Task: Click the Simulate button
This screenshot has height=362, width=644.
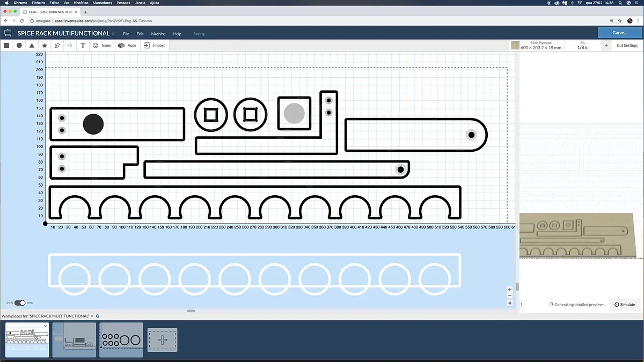Action: point(625,304)
